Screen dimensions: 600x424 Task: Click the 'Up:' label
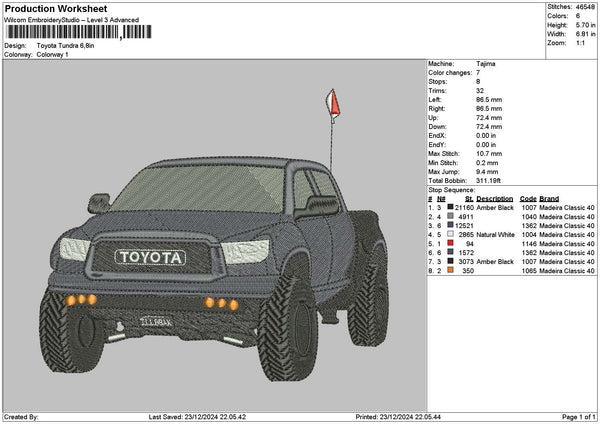click(x=433, y=118)
